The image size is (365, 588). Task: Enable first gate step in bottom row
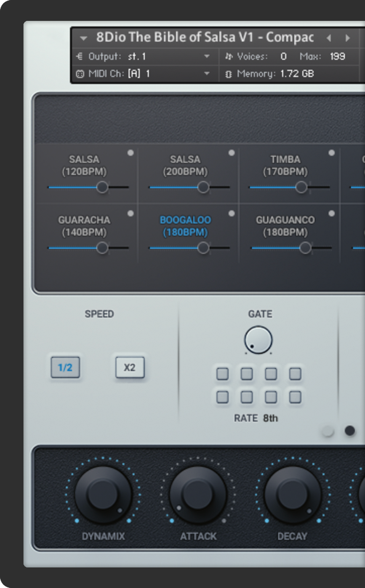click(x=223, y=397)
